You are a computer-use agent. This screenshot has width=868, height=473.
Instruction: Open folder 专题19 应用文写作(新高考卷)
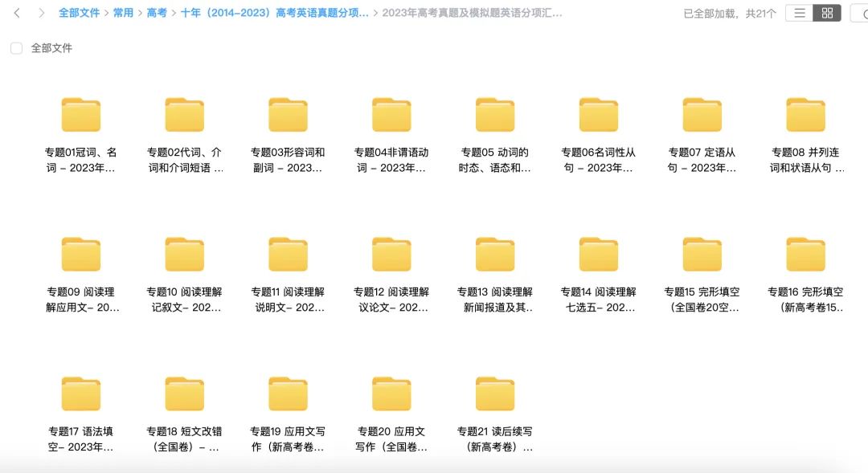(288, 393)
